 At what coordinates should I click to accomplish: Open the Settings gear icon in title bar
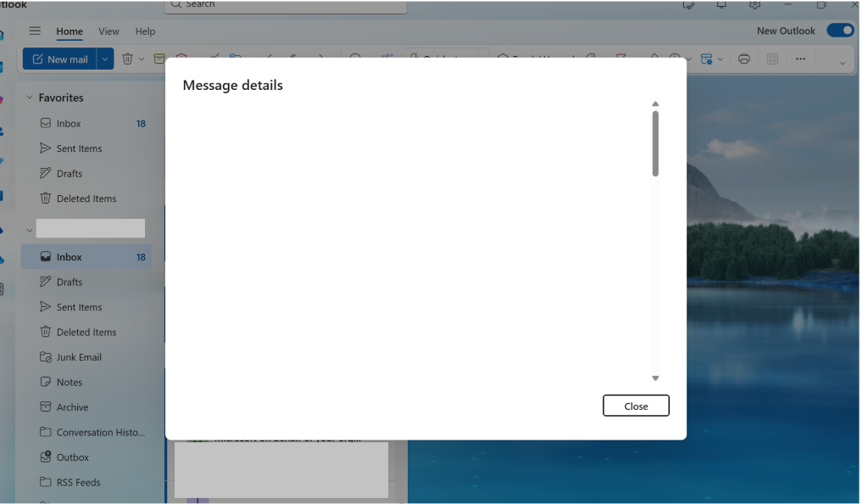[755, 5]
